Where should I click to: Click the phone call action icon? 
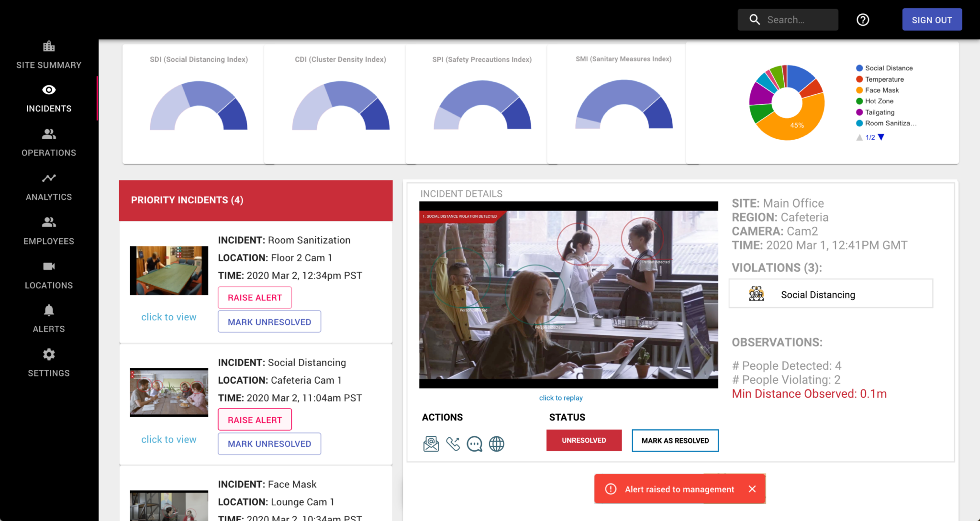[x=453, y=443]
